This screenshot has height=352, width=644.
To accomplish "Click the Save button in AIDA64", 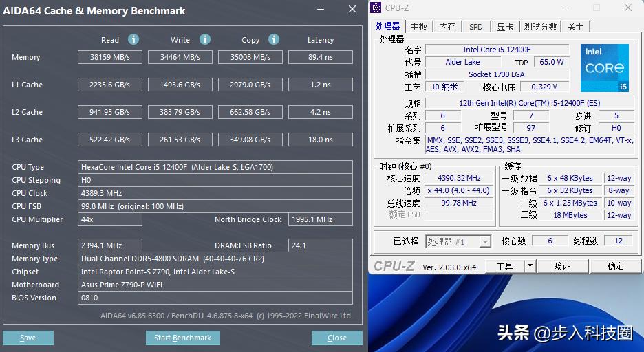I will click(28, 338).
